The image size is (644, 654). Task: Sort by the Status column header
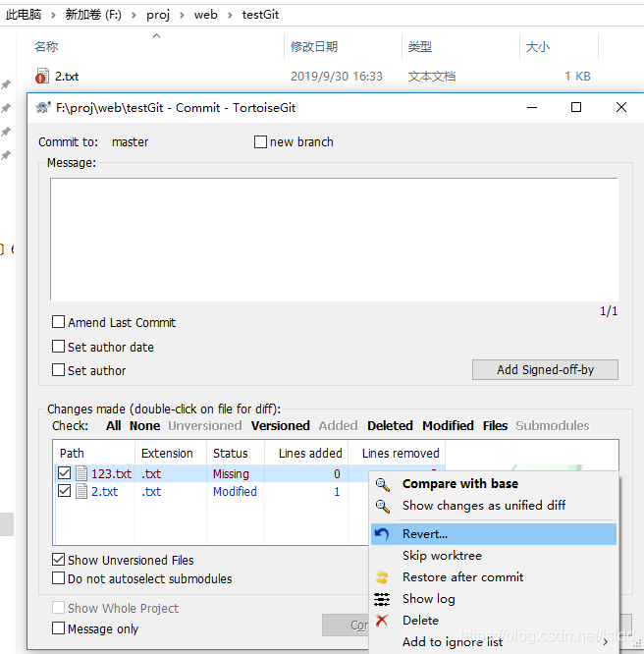coord(236,453)
